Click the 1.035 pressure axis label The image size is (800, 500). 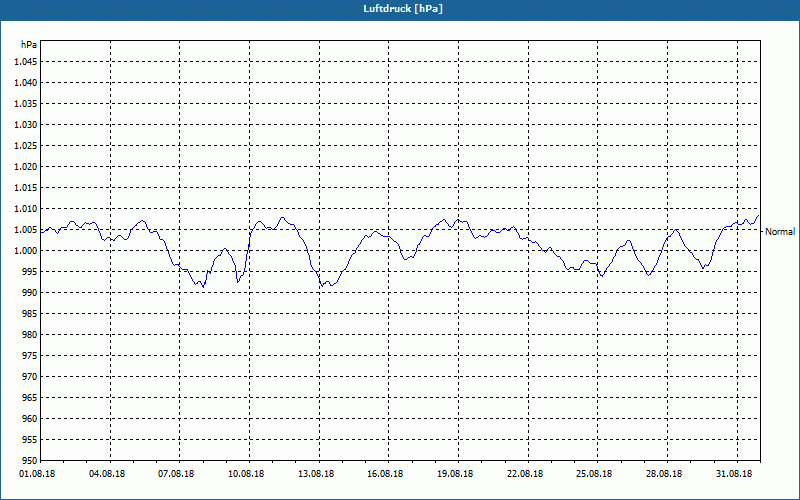25,104
